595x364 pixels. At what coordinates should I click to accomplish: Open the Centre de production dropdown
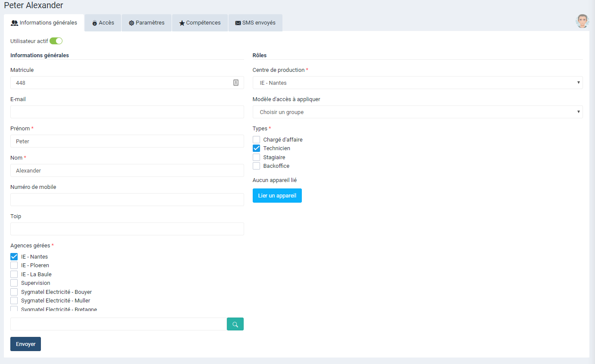coord(417,83)
